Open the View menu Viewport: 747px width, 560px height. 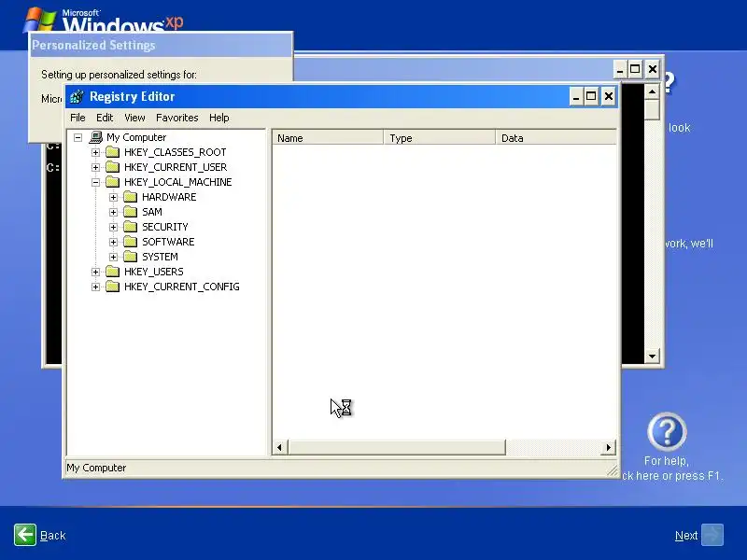pyautogui.click(x=134, y=118)
